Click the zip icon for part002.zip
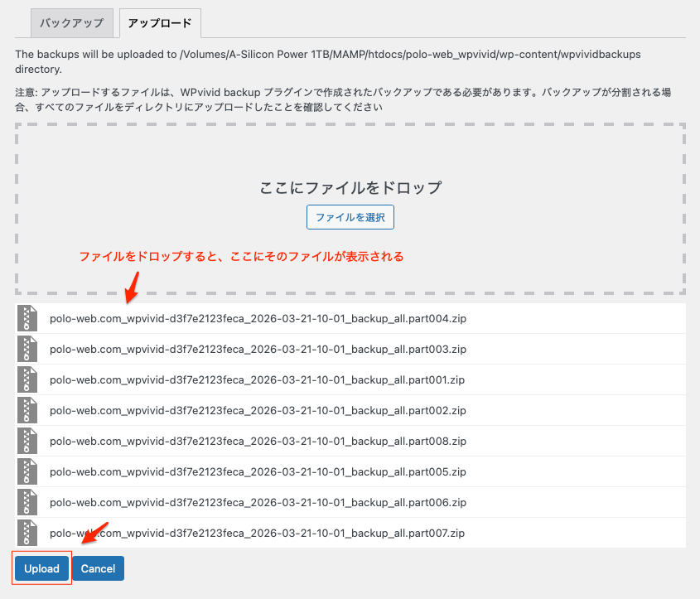The image size is (700, 599). [28, 410]
